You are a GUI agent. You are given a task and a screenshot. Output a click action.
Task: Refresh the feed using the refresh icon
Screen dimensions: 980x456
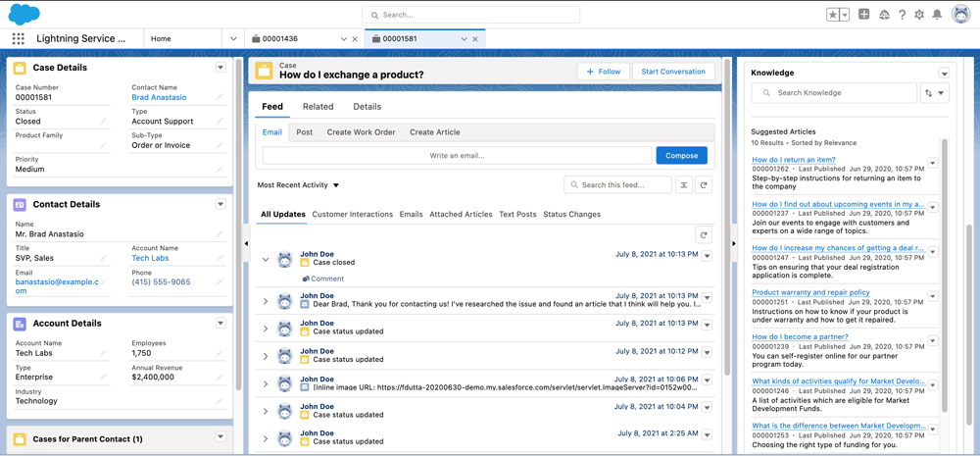click(704, 185)
